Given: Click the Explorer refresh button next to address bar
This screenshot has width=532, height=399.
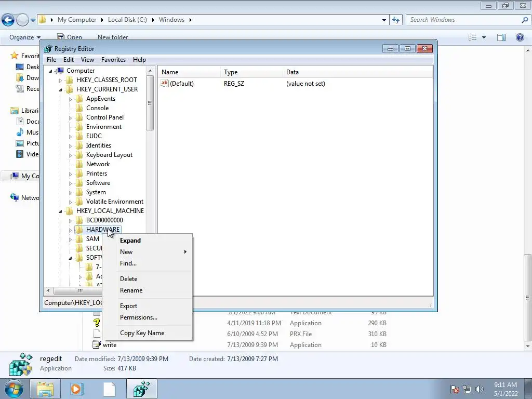Looking at the screenshot, I should point(395,20).
